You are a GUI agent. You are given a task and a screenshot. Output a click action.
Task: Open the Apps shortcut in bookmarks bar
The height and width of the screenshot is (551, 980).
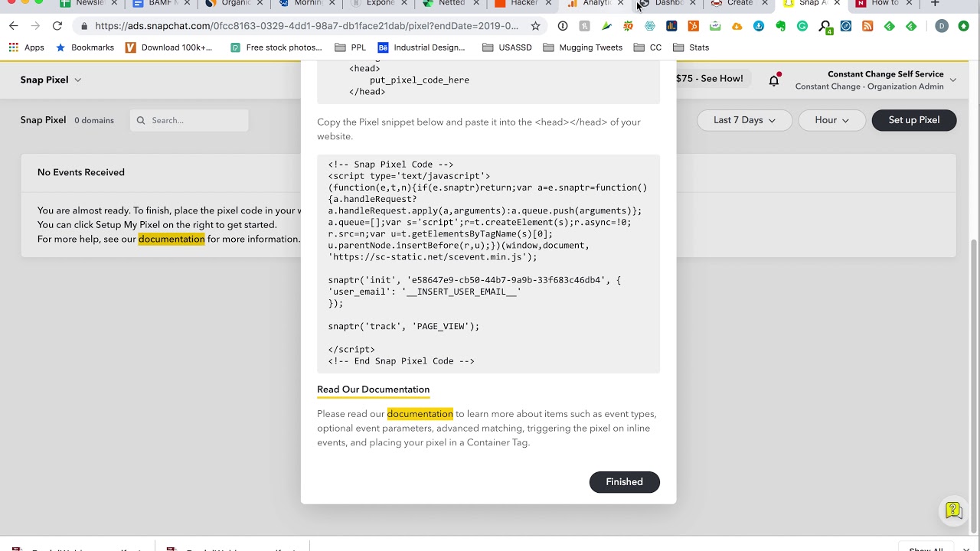[27, 47]
